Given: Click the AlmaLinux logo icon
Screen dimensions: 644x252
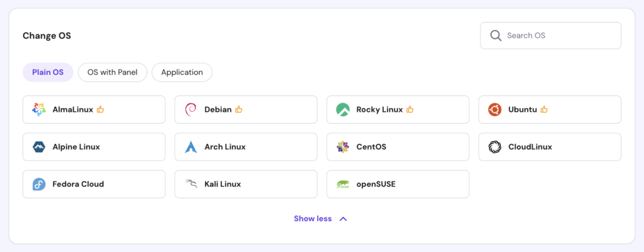Looking at the screenshot, I should pyautogui.click(x=39, y=109).
